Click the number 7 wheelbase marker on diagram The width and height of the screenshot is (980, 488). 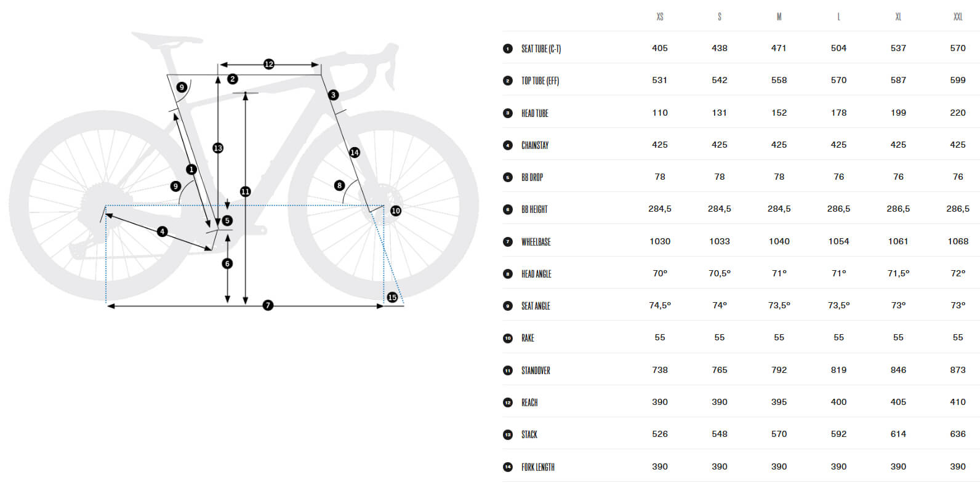(268, 305)
